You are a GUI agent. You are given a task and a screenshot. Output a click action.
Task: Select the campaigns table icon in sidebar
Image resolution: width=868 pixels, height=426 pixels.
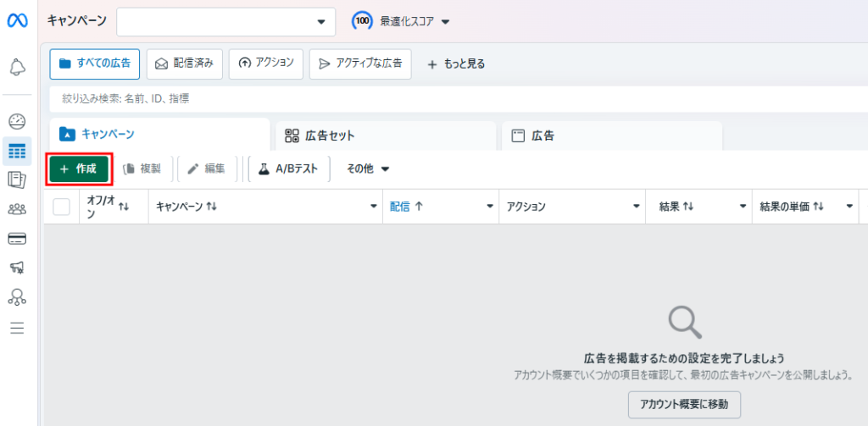(17, 151)
